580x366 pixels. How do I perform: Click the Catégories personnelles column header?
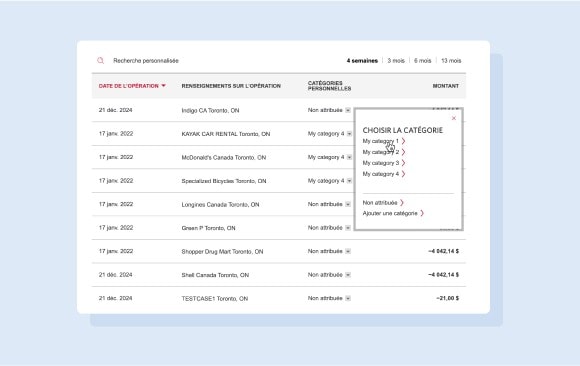329,86
